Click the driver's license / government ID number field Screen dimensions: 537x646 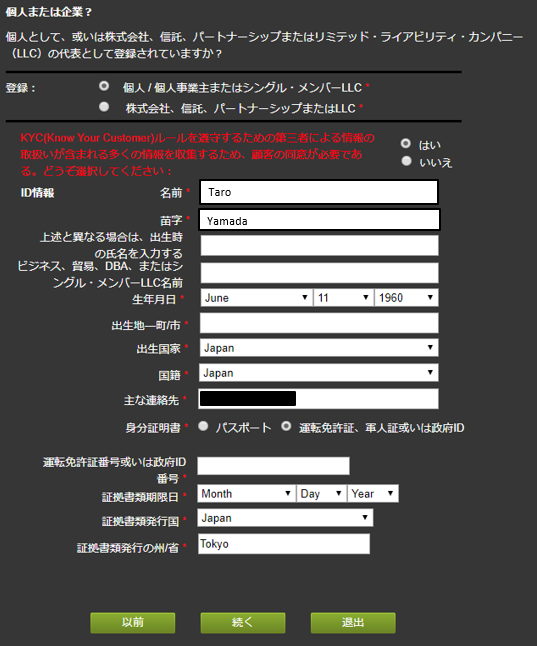[273, 466]
